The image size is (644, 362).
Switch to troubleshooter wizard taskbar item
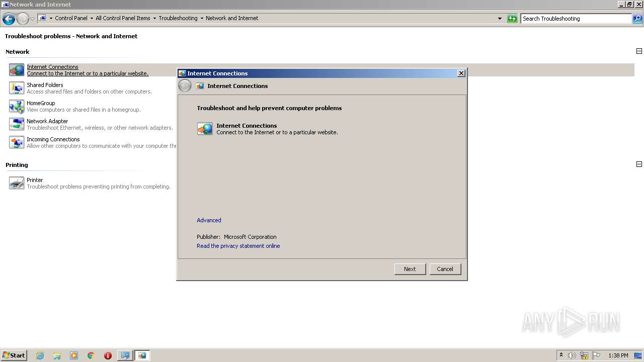click(142, 355)
